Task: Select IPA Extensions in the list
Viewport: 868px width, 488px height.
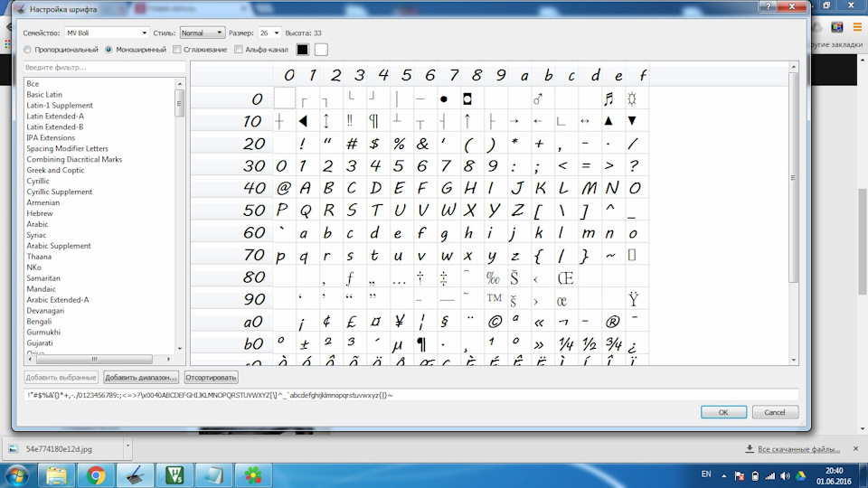Action: coord(51,137)
